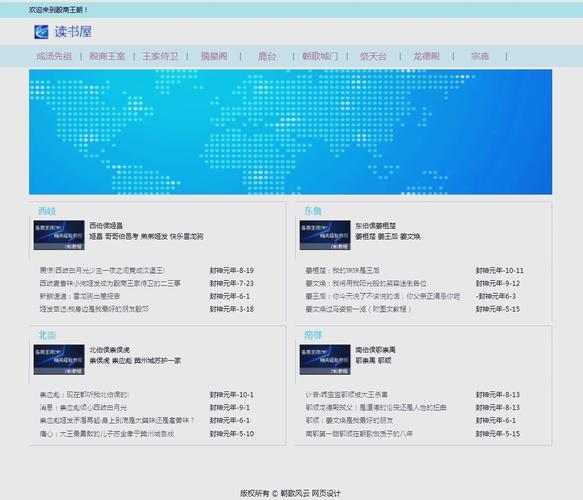
Task: Open the 西岐 article dated 封神元年-3-18
Action: coord(94,309)
